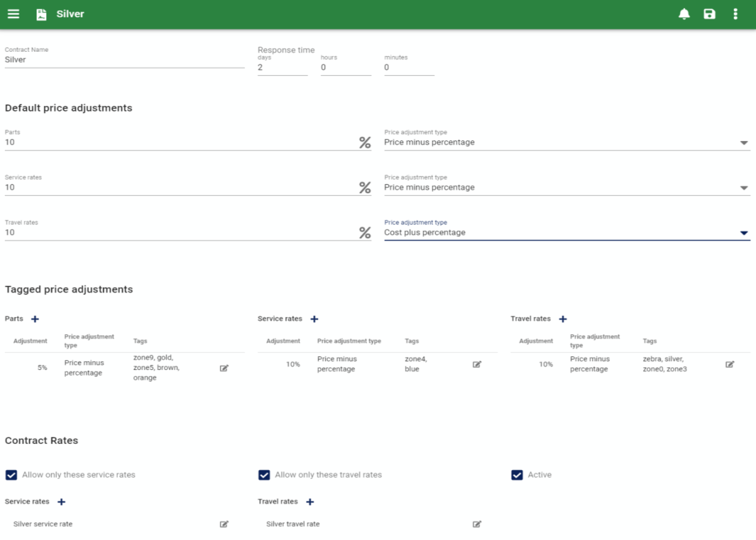Image resolution: width=756 pixels, height=540 pixels.
Task: Click the Tagged price adjustments heading
Action: 69,289
